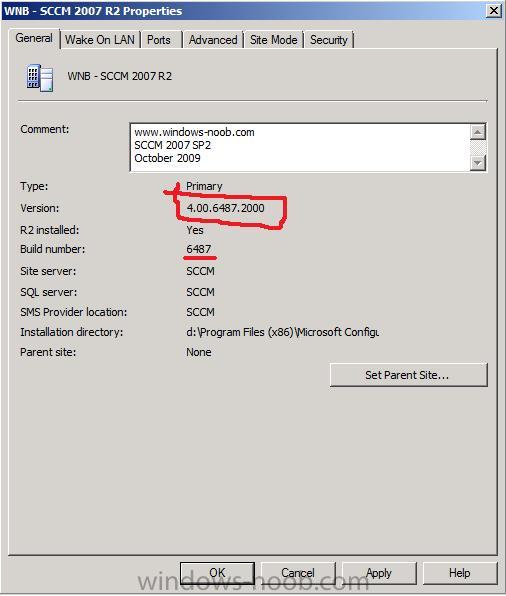
Task: Click the SCCM value beside SMS Provider location
Action: [x=200, y=312]
